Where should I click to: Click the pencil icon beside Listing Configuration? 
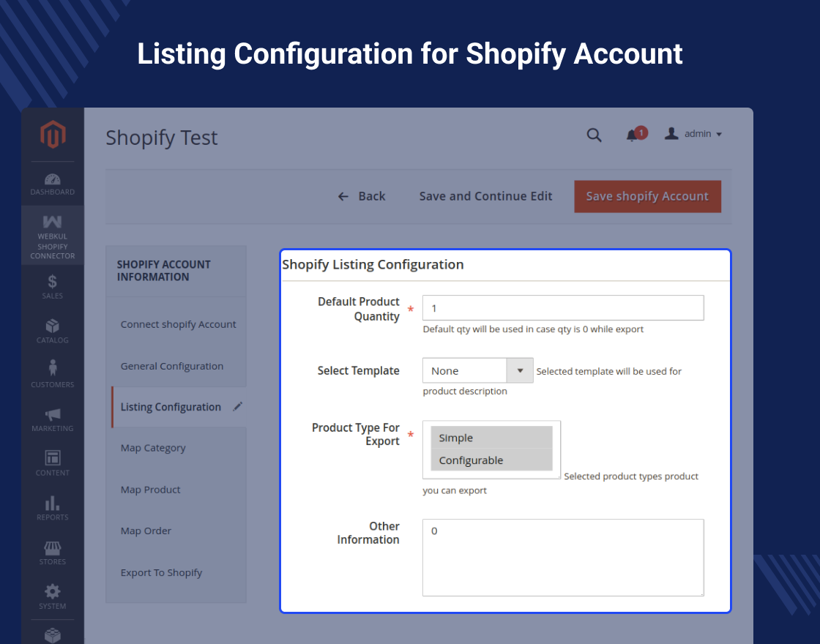tap(237, 406)
